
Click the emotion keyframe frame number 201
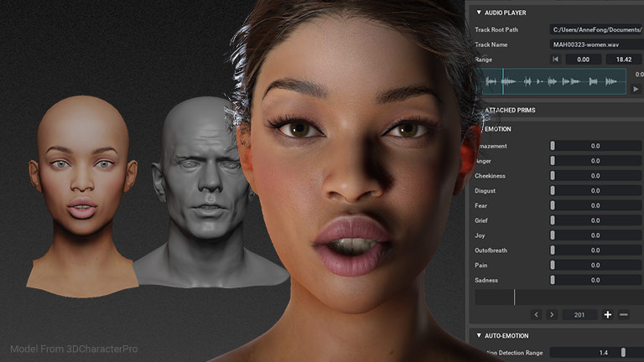[580, 315]
